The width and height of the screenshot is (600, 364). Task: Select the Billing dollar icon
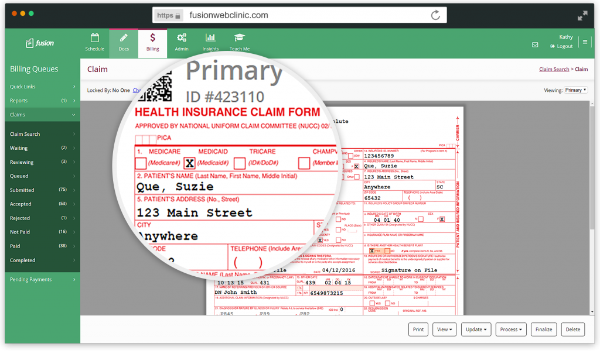152,37
